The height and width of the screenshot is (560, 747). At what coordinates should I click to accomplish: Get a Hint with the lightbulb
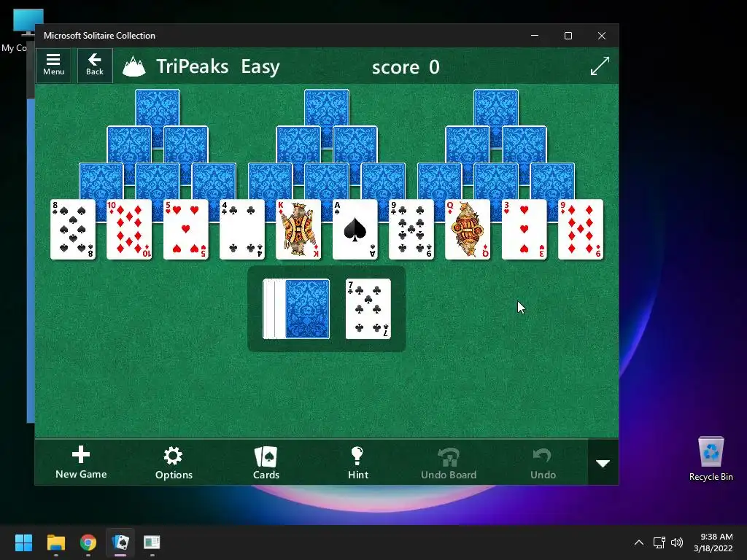coord(357,462)
